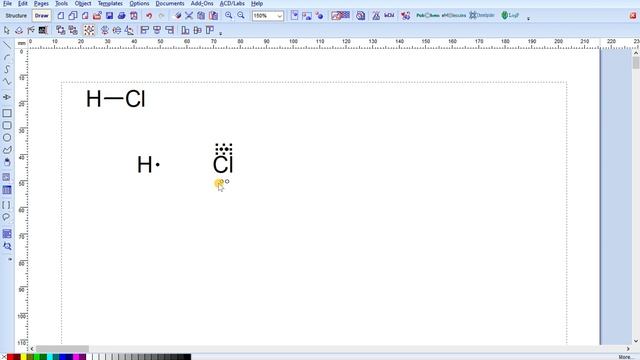Click the LogP calculation button
This screenshot has height=360, width=640.
(510, 16)
